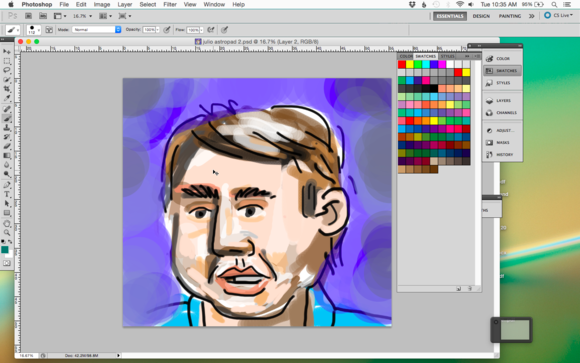Open the Filter menu
The height and width of the screenshot is (363, 580).
click(x=170, y=4)
